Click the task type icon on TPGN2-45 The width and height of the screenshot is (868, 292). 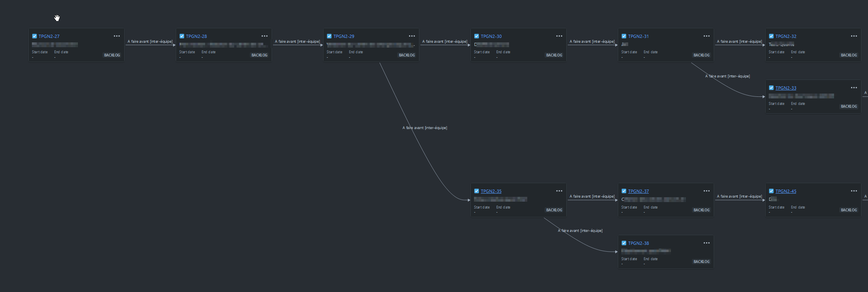(x=771, y=191)
